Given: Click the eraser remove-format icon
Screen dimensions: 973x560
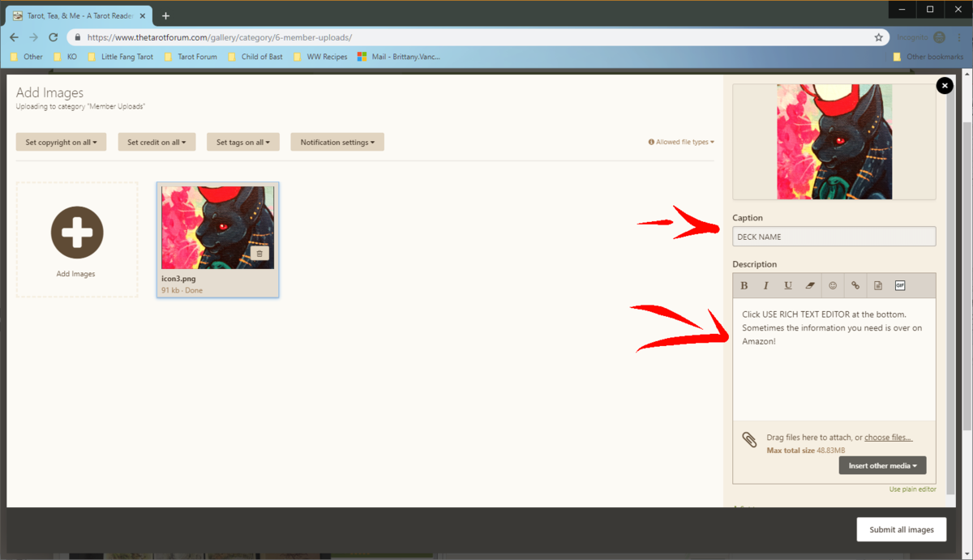Looking at the screenshot, I should point(810,285).
